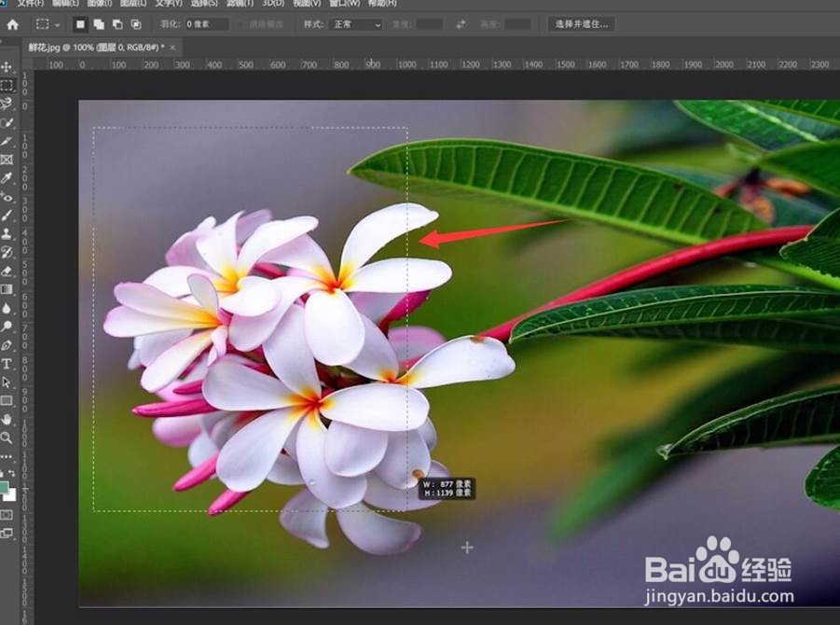Select the Dodge tool
The image size is (840, 625).
point(7,326)
